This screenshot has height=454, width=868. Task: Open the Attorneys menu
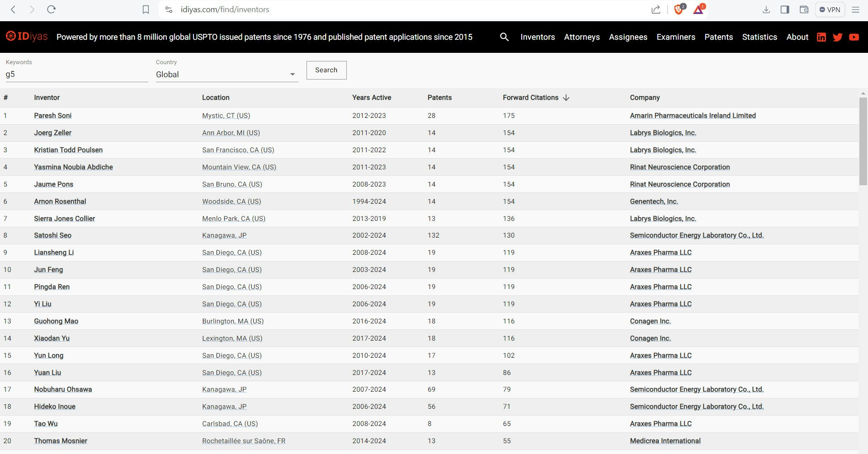point(582,37)
